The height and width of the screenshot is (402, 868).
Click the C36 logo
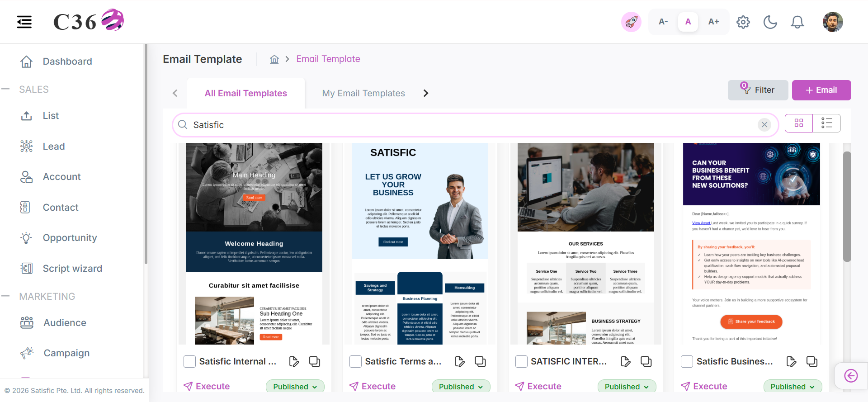click(89, 21)
